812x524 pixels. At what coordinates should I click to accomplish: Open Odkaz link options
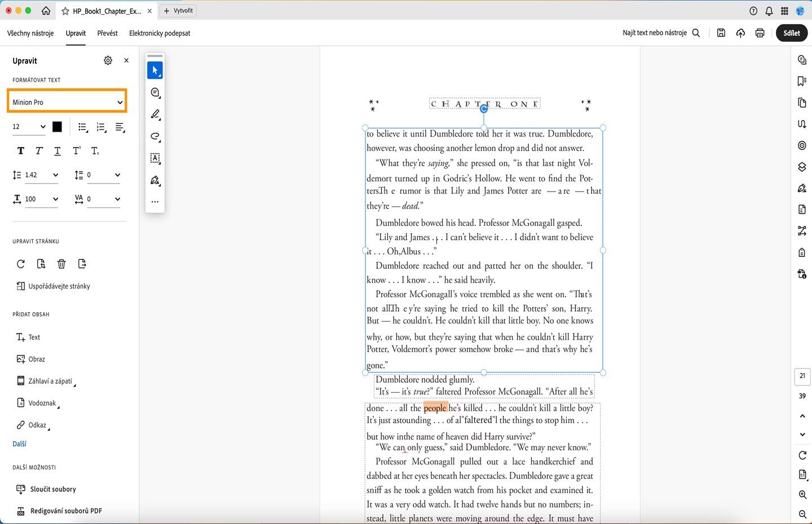pyautogui.click(x=32, y=425)
